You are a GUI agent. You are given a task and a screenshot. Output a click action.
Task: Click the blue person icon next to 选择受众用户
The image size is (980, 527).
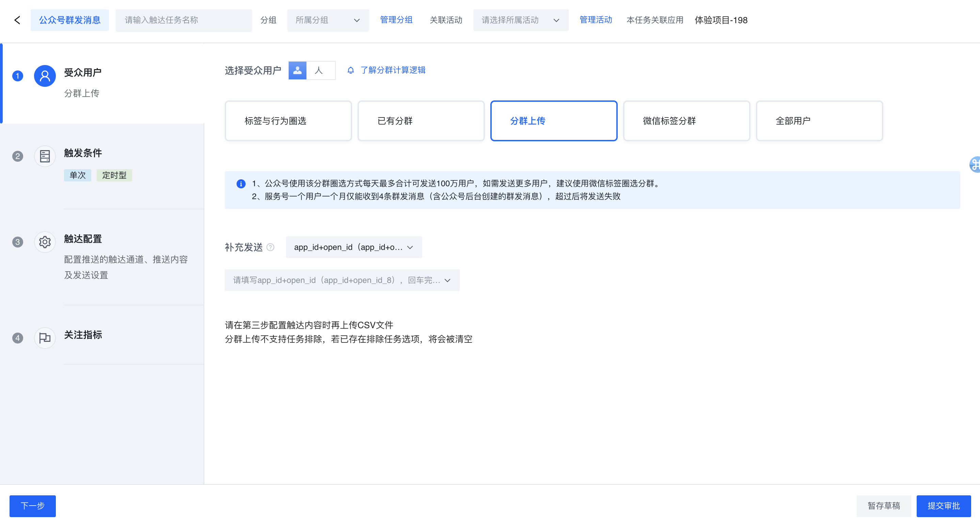(x=298, y=70)
